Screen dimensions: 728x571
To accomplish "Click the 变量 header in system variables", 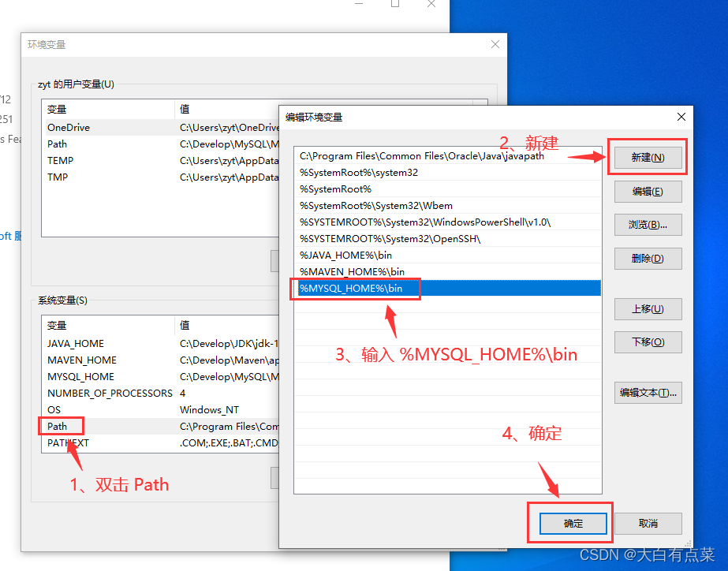I will click(108, 326).
